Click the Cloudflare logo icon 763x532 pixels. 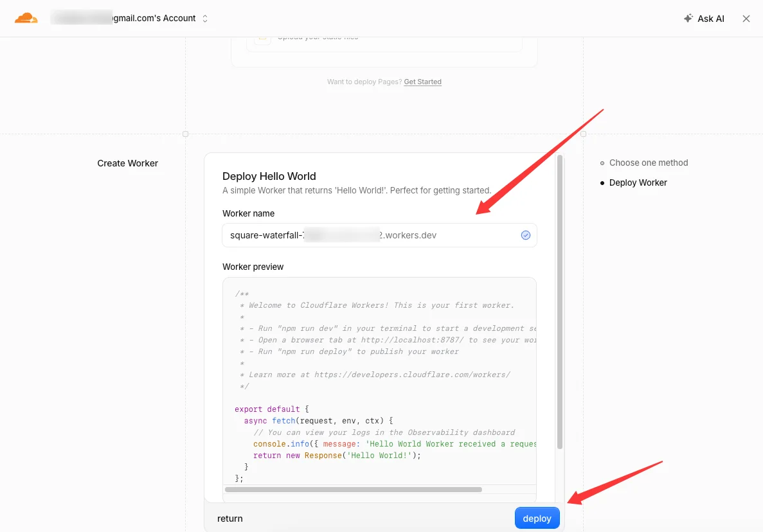pos(26,19)
